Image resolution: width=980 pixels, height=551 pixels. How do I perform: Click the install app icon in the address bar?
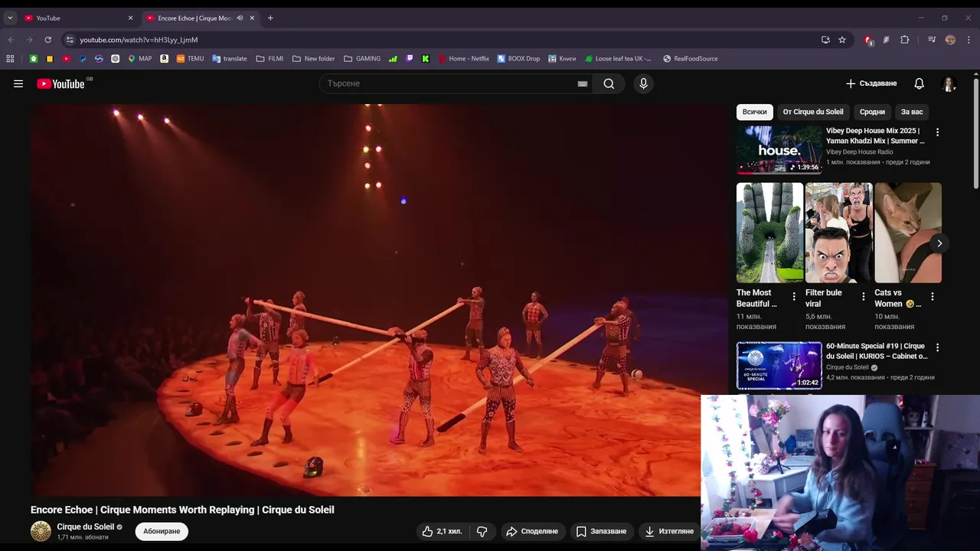(825, 40)
